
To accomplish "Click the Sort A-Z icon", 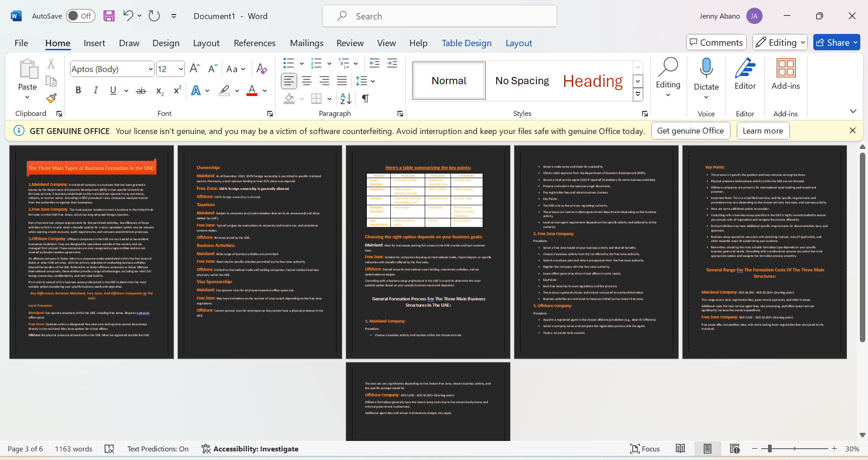I will point(346,98).
